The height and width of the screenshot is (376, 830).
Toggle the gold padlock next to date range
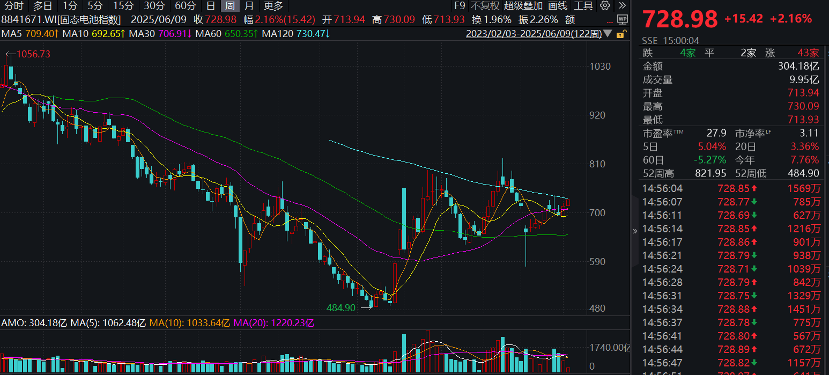[621, 34]
